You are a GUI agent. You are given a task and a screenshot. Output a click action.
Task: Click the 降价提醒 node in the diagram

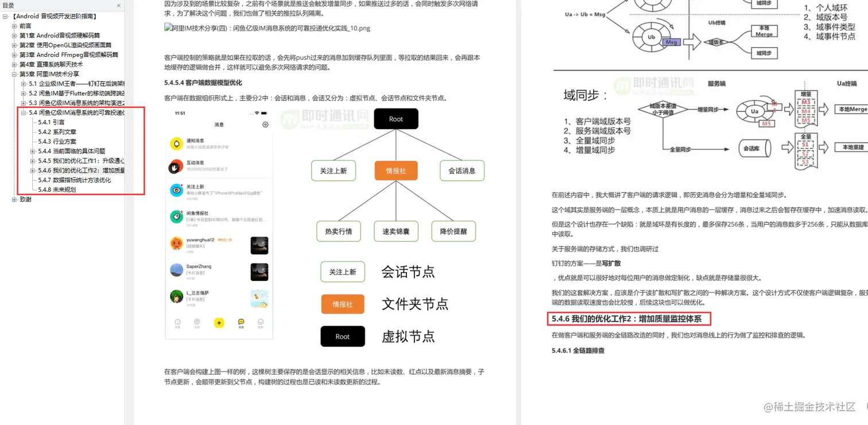click(454, 231)
